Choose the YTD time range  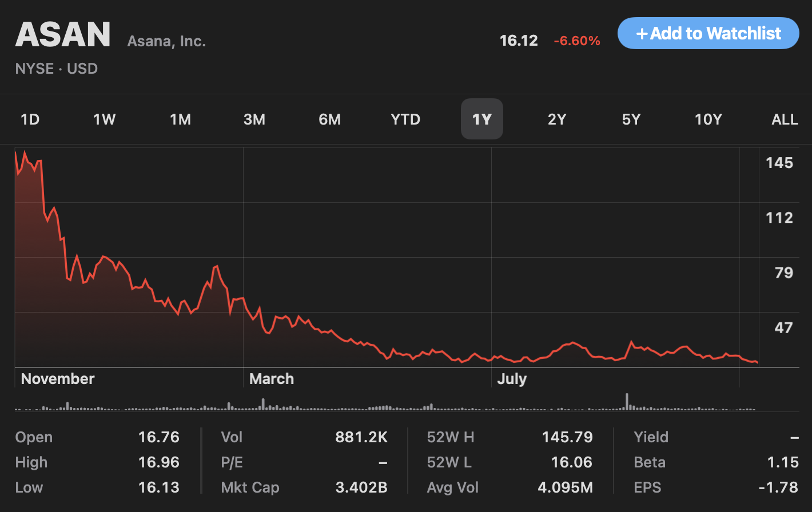coord(405,119)
